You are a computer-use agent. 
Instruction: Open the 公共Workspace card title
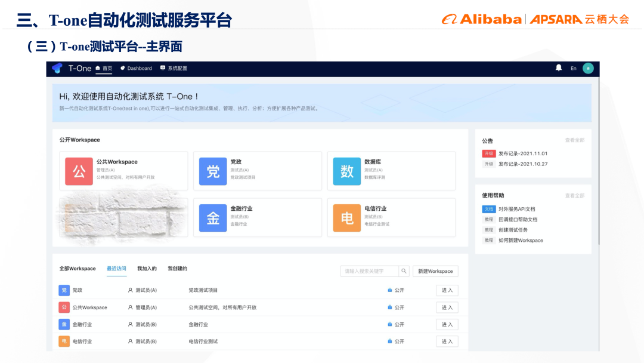117,162
